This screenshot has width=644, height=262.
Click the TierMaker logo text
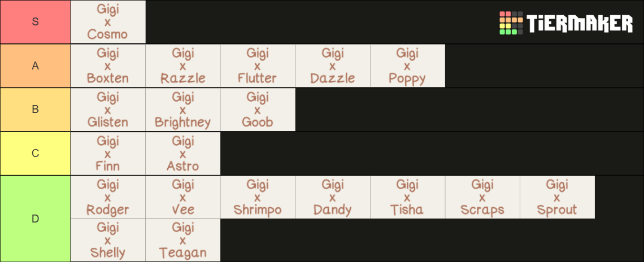coord(580,23)
